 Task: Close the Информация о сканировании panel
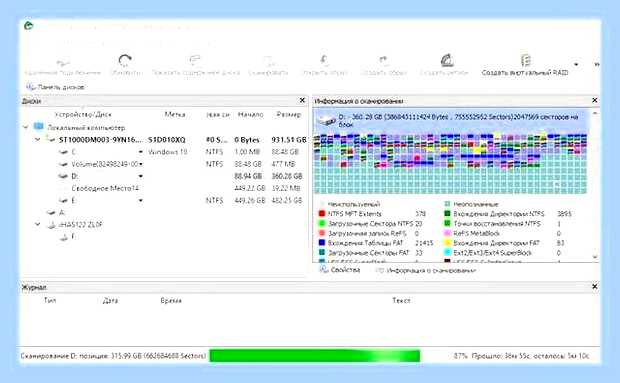tap(594, 100)
